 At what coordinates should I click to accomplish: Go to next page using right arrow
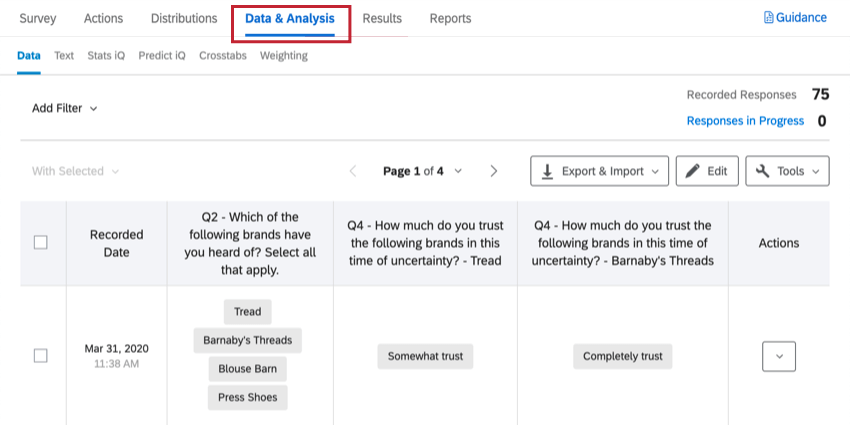point(493,171)
